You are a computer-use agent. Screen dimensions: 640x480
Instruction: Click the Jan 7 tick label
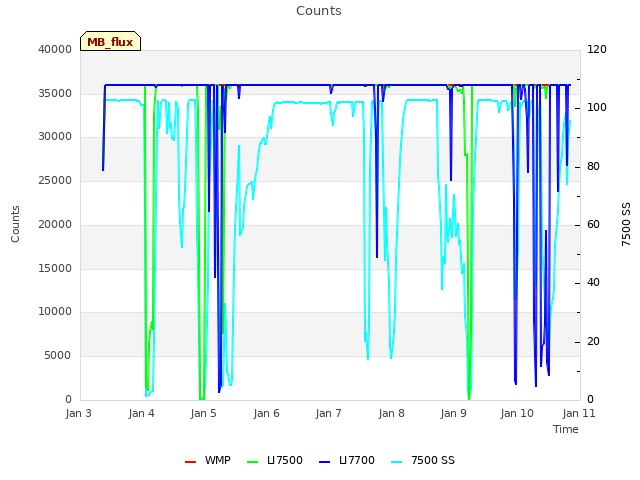329,413
